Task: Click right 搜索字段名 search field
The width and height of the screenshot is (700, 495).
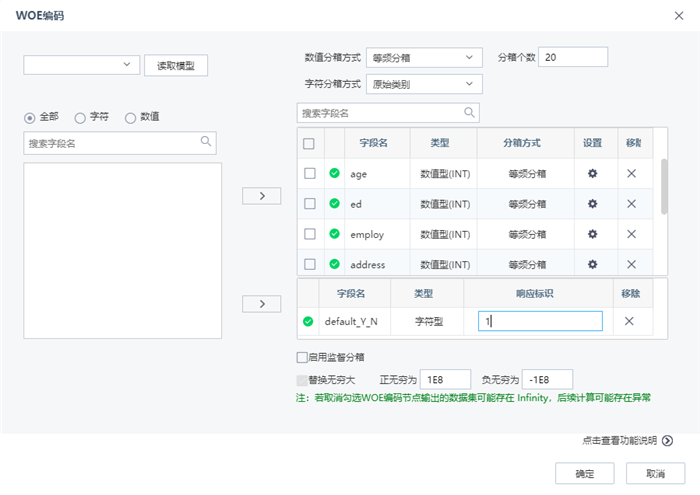Action: point(388,113)
